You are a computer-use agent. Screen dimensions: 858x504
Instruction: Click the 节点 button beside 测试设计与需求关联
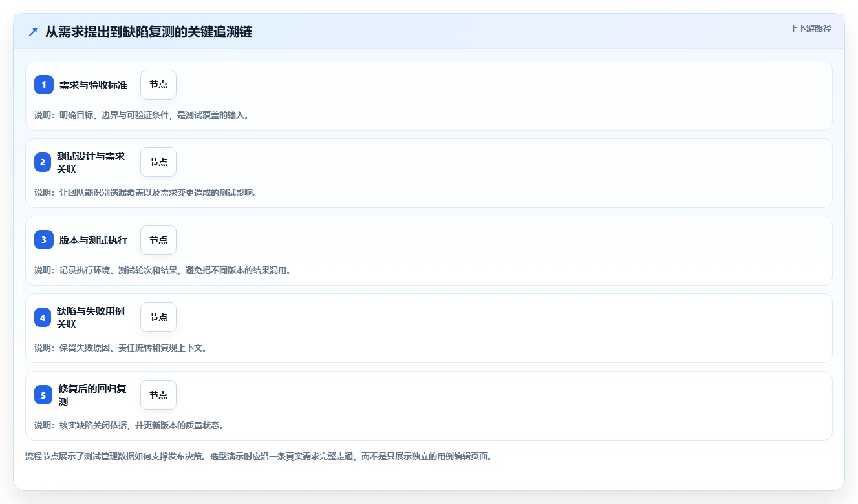pyautogui.click(x=158, y=162)
